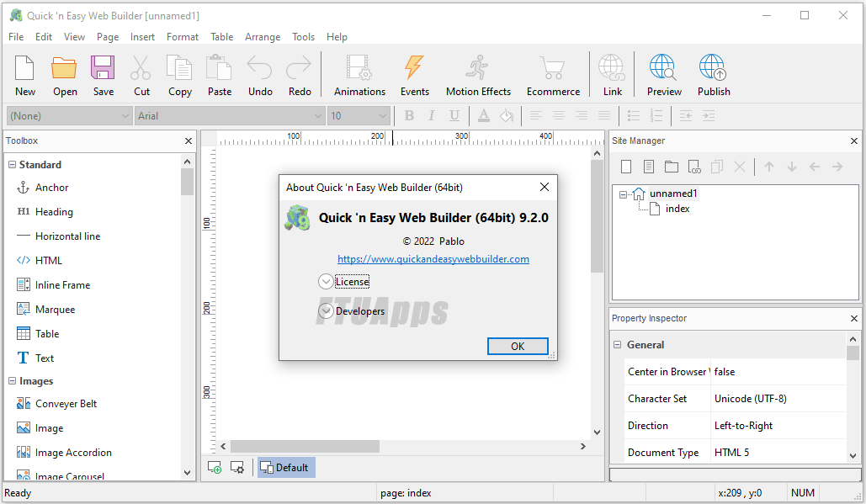Open the Format menu
The height and width of the screenshot is (504, 866).
[183, 37]
